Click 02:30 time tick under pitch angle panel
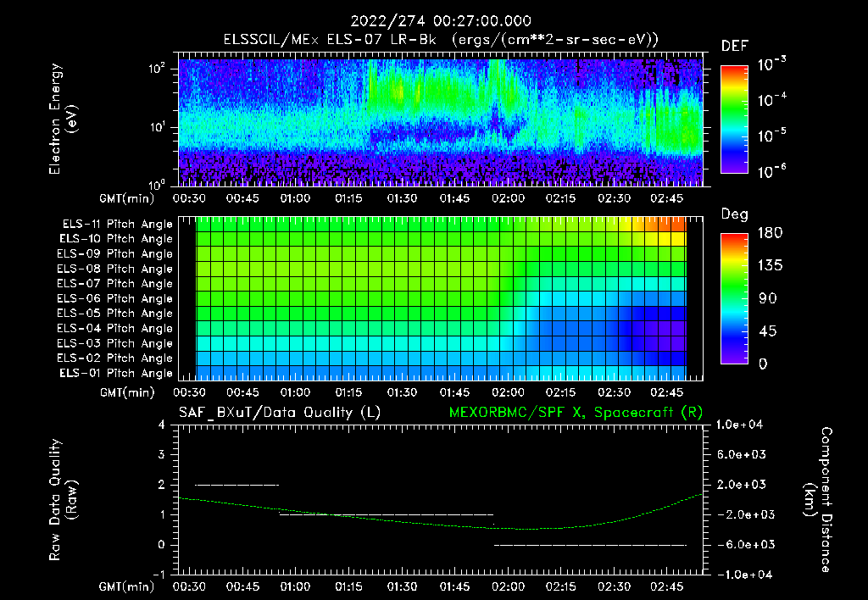The height and width of the screenshot is (600, 868). pyautogui.click(x=614, y=392)
